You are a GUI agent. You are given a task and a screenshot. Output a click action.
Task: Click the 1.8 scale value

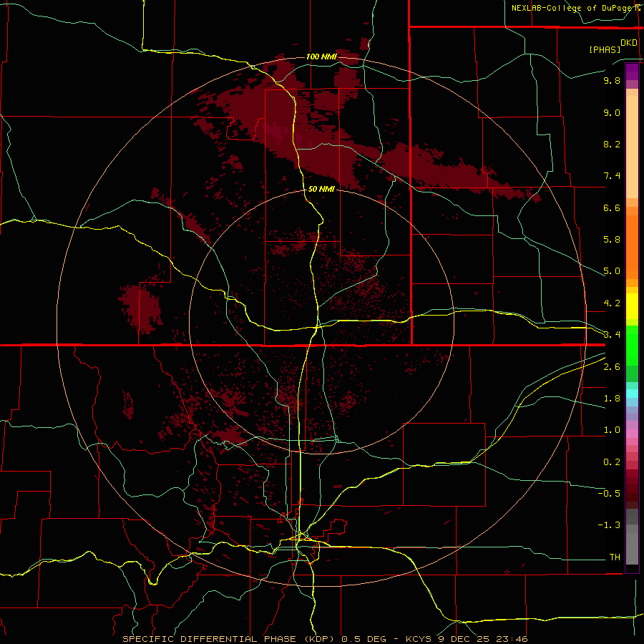[612, 399]
